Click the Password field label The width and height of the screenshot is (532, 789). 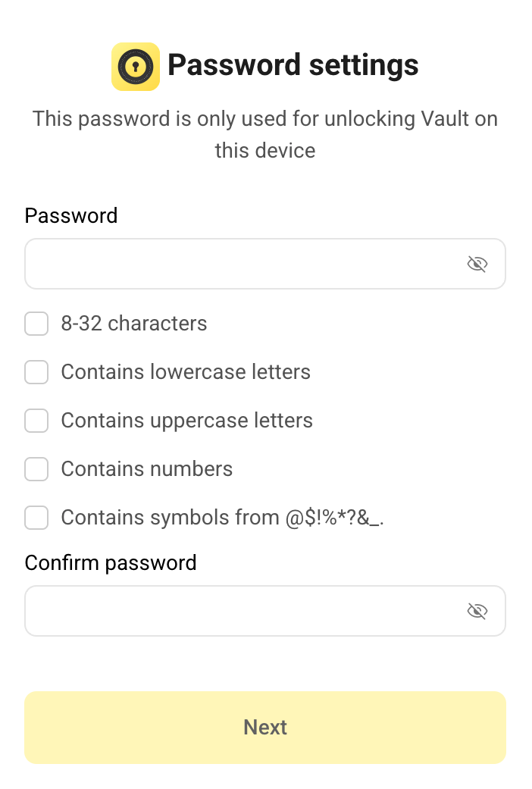pyautogui.click(x=71, y=215)
